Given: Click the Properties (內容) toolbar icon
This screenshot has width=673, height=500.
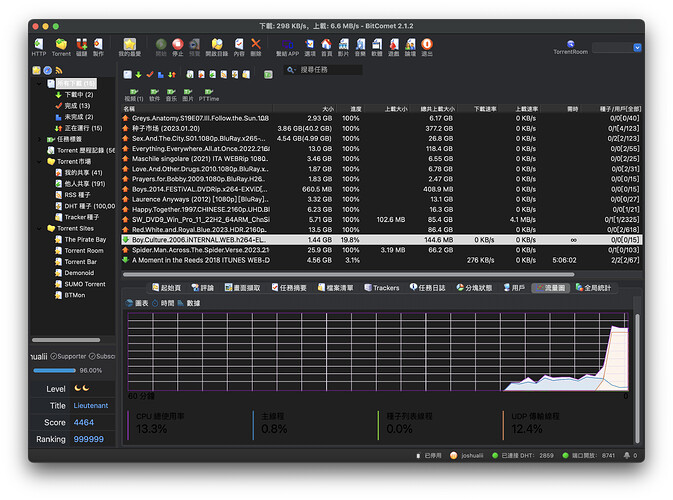Looking at the screenshot, I should coord(239,47).
